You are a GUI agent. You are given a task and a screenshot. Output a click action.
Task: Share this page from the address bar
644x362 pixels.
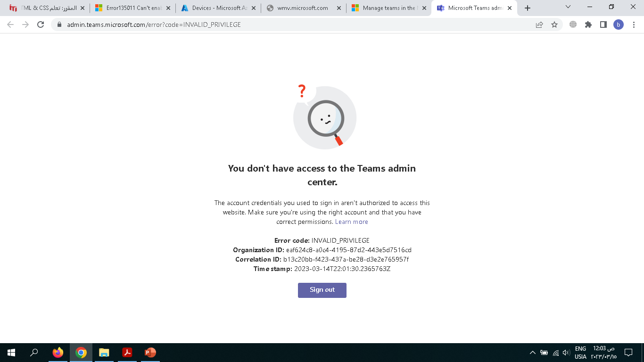[x=539, y=25]
